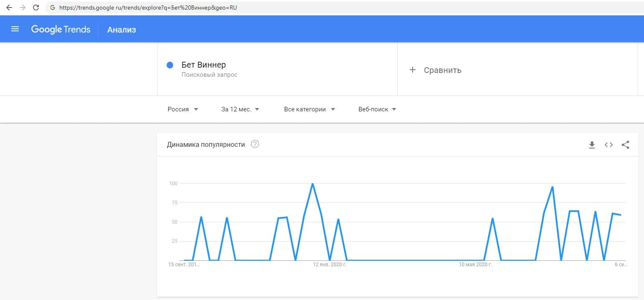This screenshot has height=300, width=644.
Task: Click the Анализ section label
Action: click(x=122, y=30)
